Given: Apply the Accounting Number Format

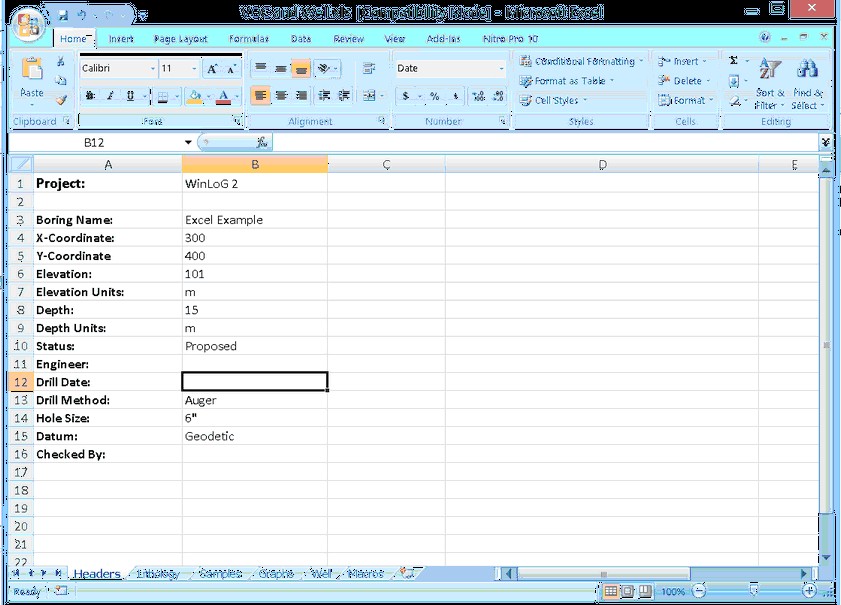Looking at the screenshot, I should (x=404, y=97).
